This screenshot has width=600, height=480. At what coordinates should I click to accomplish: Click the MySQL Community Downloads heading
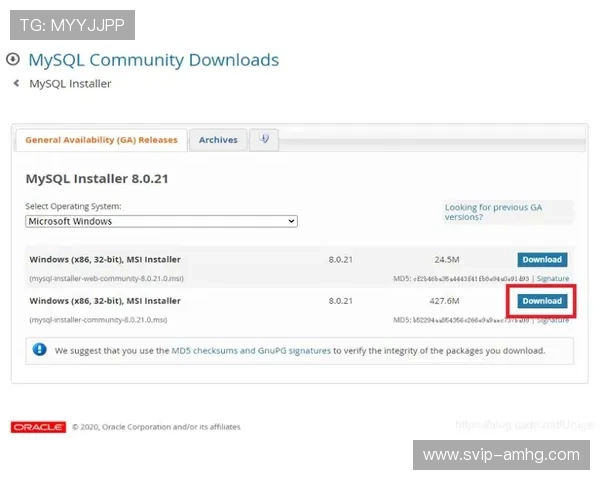153,60
